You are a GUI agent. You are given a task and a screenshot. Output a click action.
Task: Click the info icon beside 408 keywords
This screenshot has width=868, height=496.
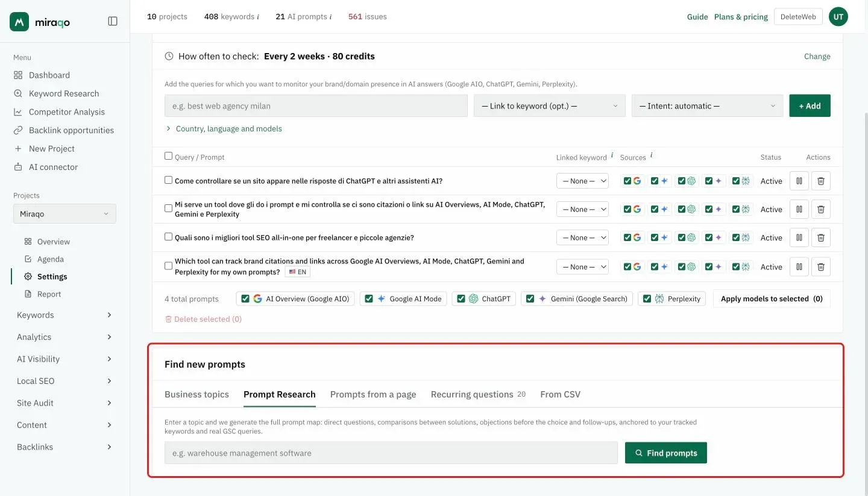coord(258,17)
